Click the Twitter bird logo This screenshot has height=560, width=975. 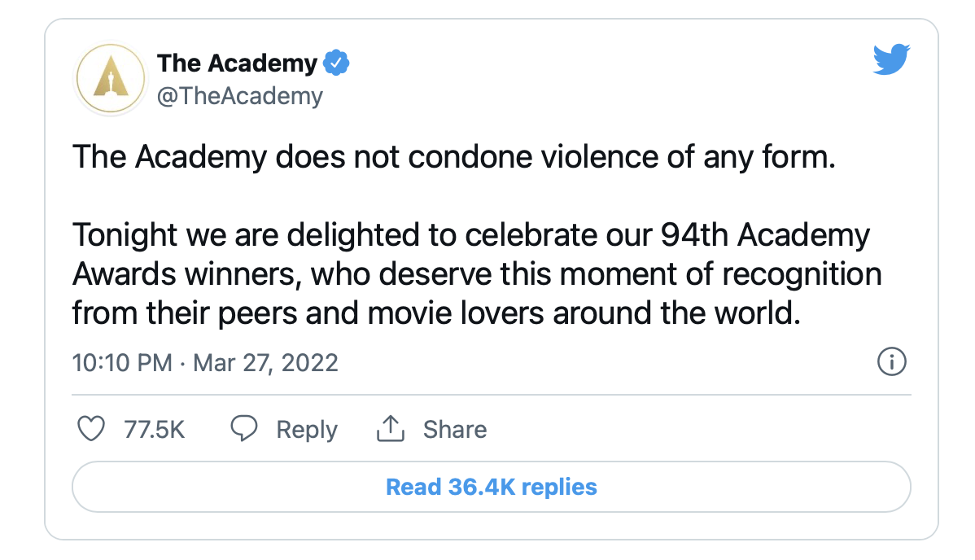click(x=891, y=59)
